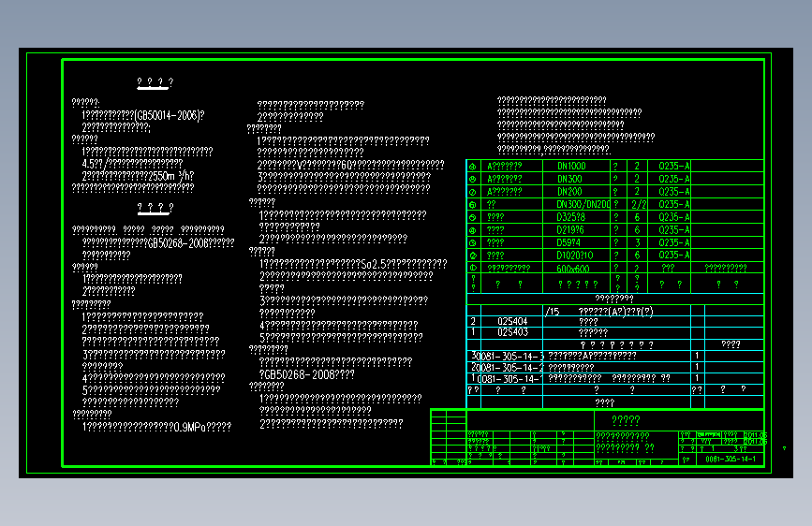The height and width of the screenshot is (526, 812).
Task: Select the D59?4 specification cell
Action: tap(568, 242)
